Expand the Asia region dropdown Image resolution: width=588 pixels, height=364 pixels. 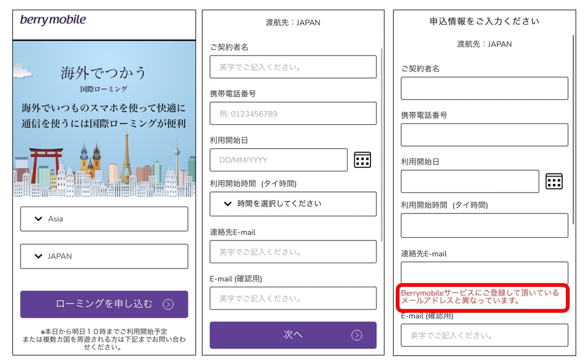[x=104, y=219]
